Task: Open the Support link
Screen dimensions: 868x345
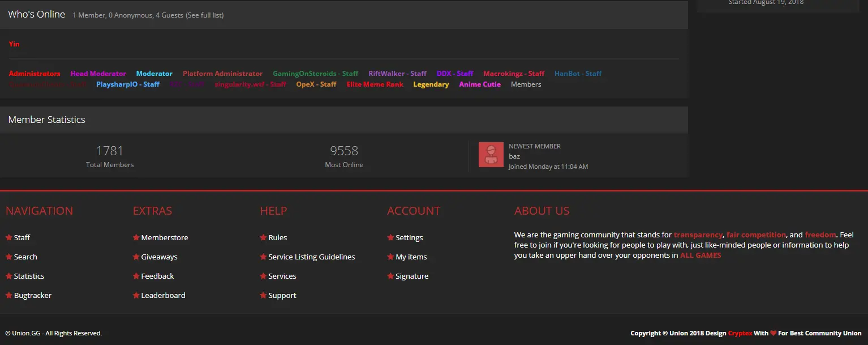Action: pyautogui.click(x=282, y=295)
